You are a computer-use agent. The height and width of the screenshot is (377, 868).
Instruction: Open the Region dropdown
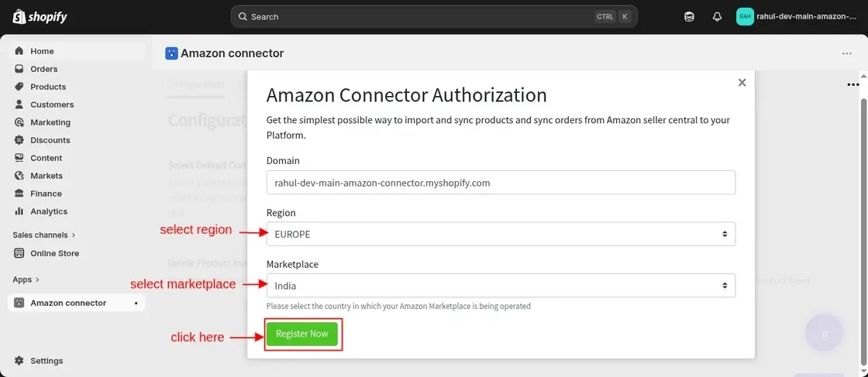click(501, 234)
